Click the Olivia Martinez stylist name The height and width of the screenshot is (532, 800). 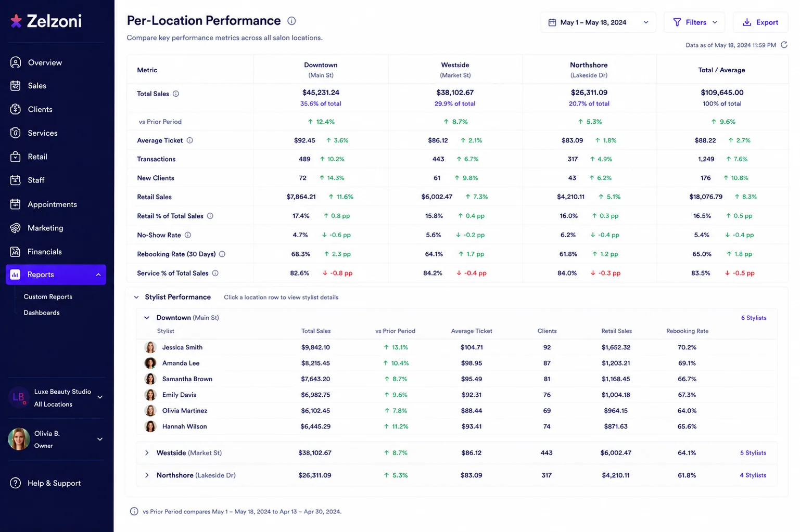point(185,411)
